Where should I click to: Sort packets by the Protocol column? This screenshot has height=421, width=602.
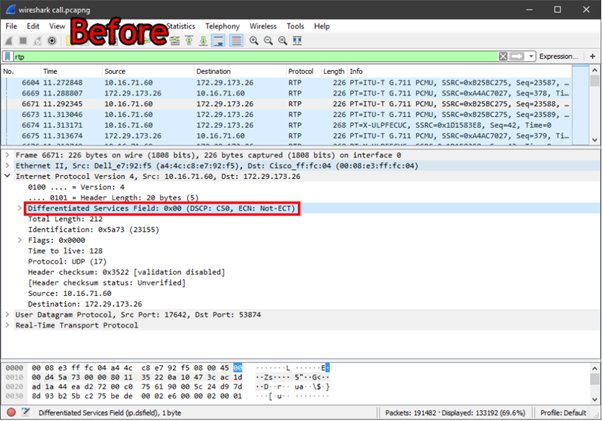[x=303, y=71]
